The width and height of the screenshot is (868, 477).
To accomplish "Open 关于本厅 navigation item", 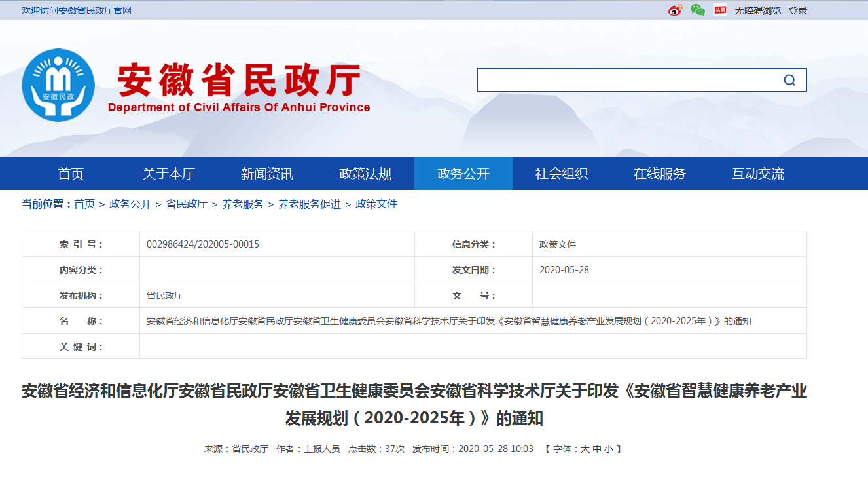I will pos(169,174).
